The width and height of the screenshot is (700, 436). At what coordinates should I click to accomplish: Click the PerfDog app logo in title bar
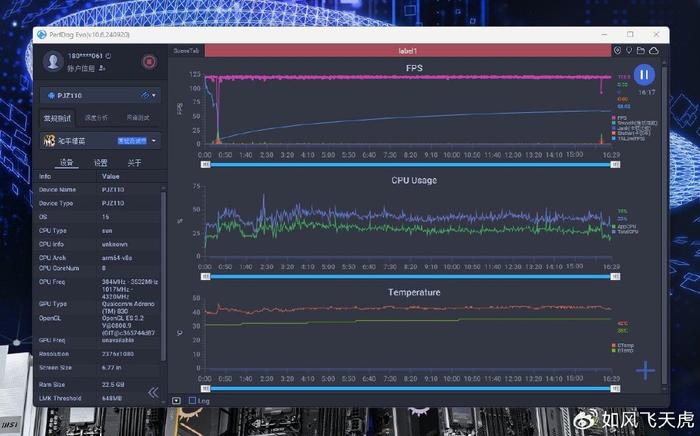point(42,34)
